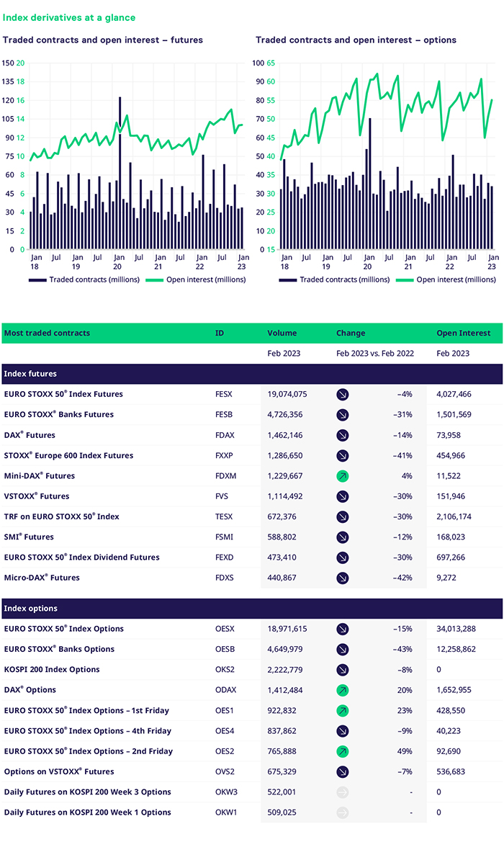Click the down-arrow icon in the OESB row
The width and height of the screenshot is (504, 842).
click(343, 649)
